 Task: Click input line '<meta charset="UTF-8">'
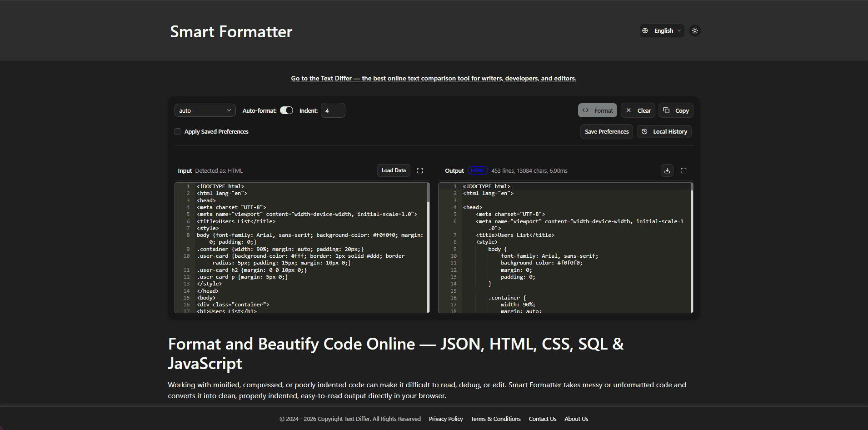231,207
